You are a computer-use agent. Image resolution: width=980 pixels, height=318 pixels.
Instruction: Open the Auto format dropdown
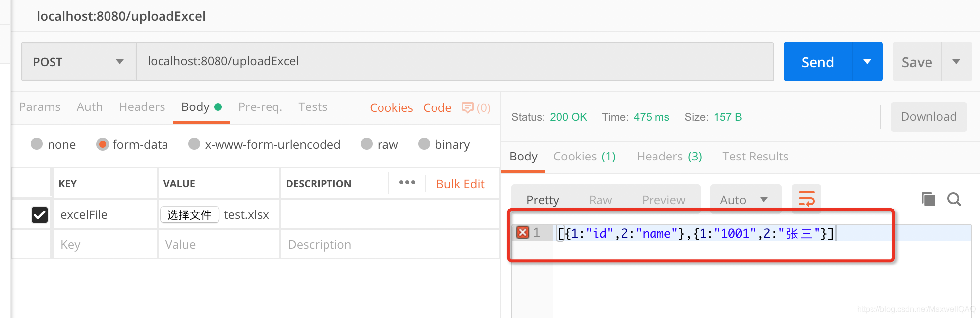click(x=746, y=199)
